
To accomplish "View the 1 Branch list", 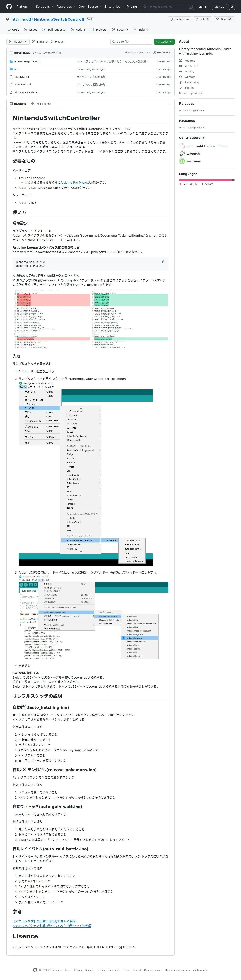I will (x=40, y=41).
